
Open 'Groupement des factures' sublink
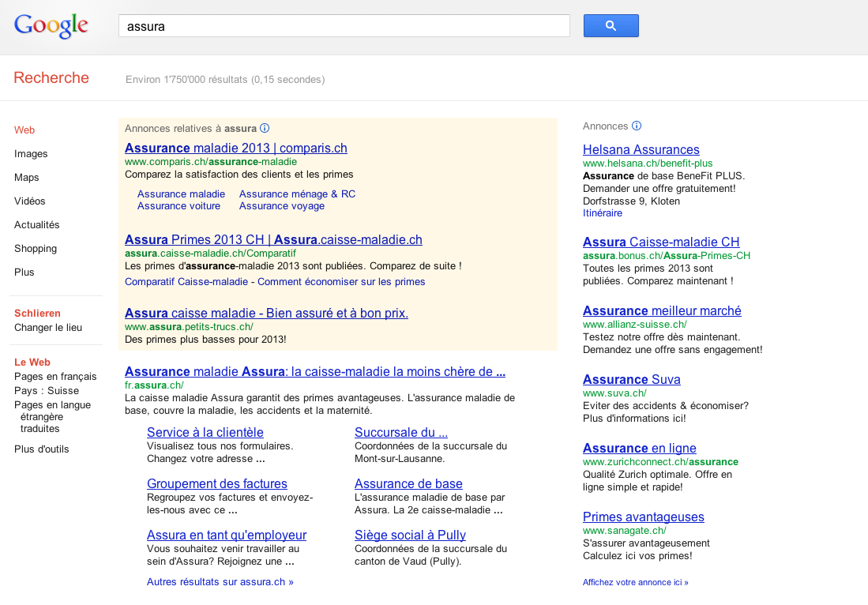(217, 484)
